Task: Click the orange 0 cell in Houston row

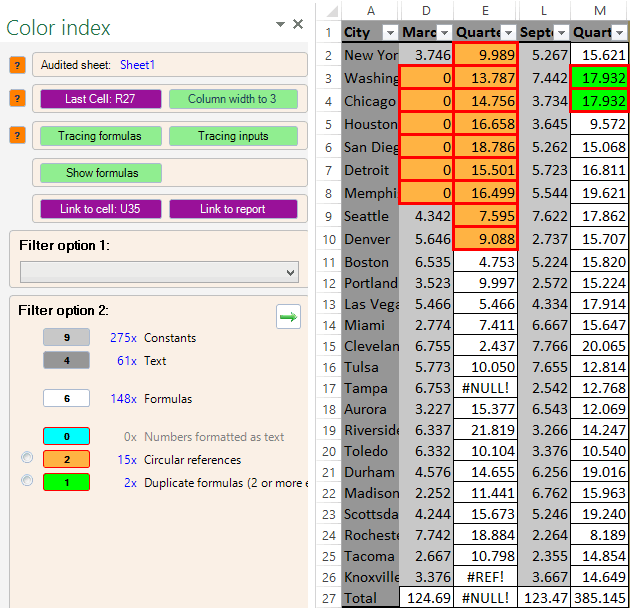Action: click(x=426, y=124)
